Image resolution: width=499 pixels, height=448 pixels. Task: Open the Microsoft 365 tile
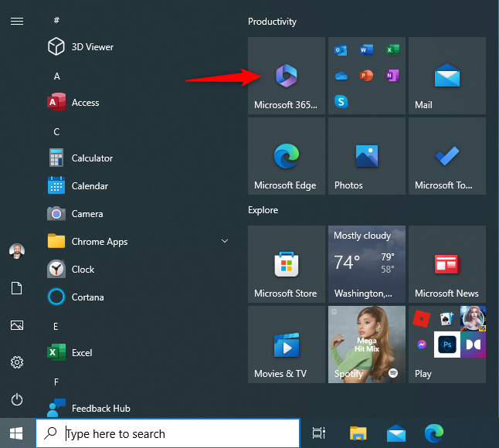(287, 76)
